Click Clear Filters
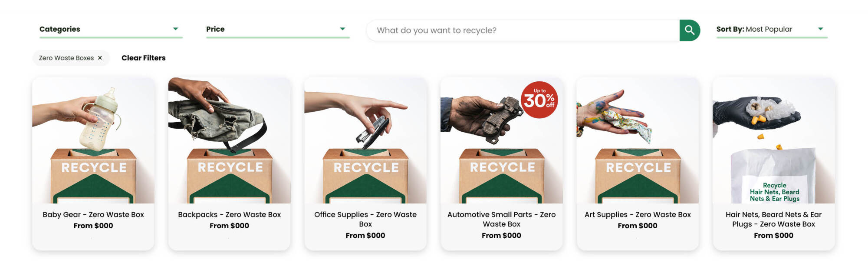Image resolution: width=868 pixels, height=270 pixels. [144, 58]
